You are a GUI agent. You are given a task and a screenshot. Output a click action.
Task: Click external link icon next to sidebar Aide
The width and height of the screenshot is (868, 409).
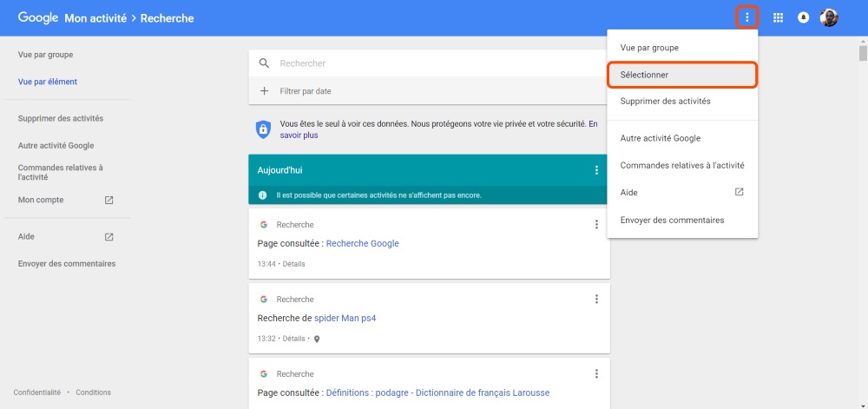[x=109, y=236]
